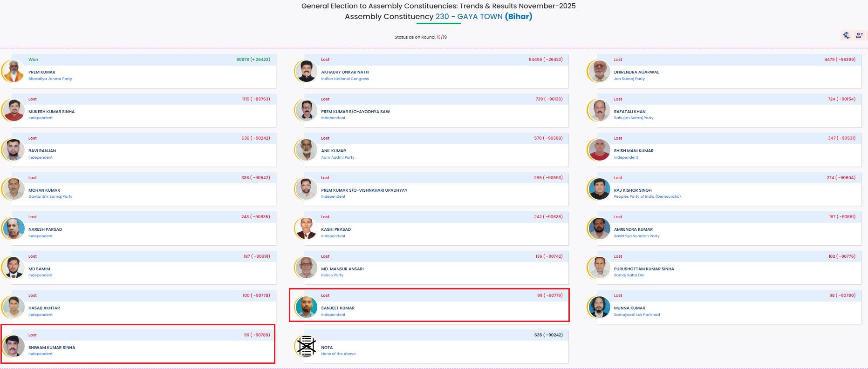This screenshot has height=369, width=868.
Task: Click Prem Kumar's winner photo
Action: pos(14,71)
